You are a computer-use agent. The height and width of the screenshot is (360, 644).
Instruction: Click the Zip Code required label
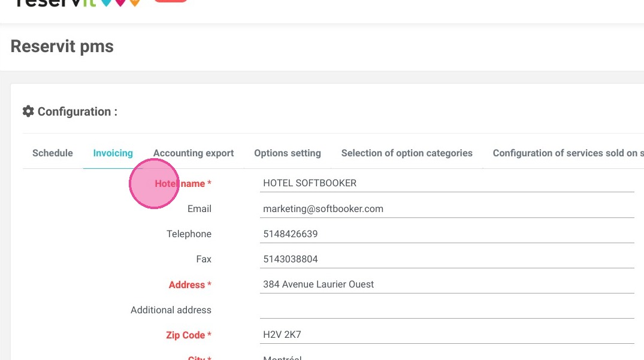tap(189, 335)
